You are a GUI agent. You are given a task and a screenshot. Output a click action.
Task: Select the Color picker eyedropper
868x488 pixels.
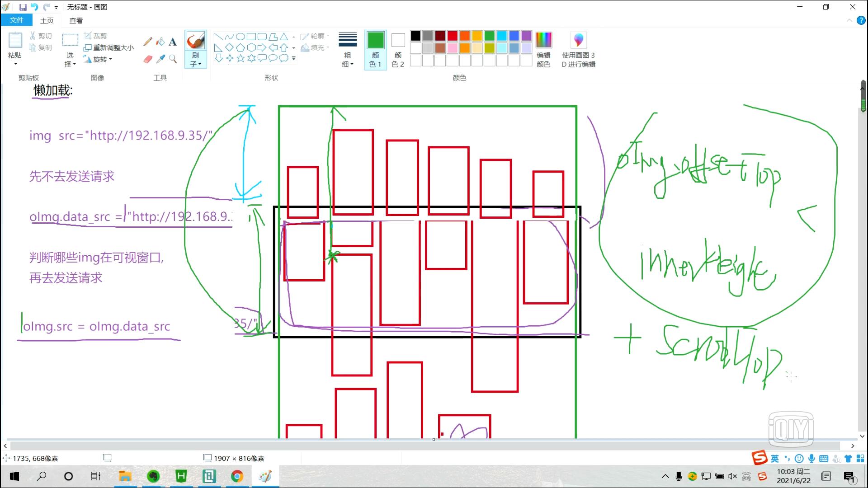(160, 59)
